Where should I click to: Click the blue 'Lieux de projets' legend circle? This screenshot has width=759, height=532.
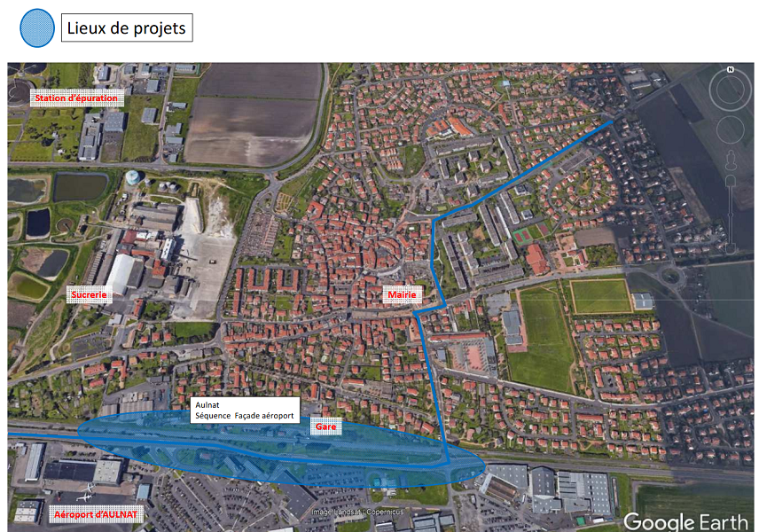37,28
